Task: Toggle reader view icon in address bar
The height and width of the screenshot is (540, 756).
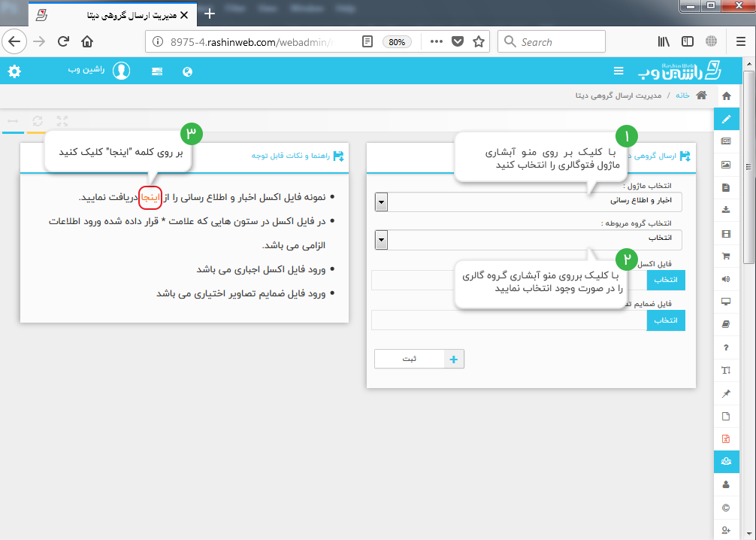Action: pyautogui.click(x=367, y=41)
